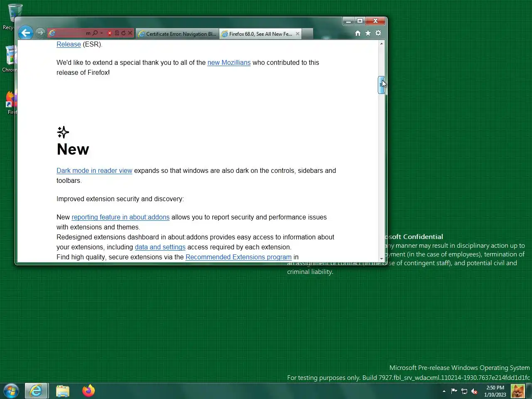Screen dimensions: 532x399
Task: Click the Internet Explorer taskbar button
Action: click(x=37, y=391)
